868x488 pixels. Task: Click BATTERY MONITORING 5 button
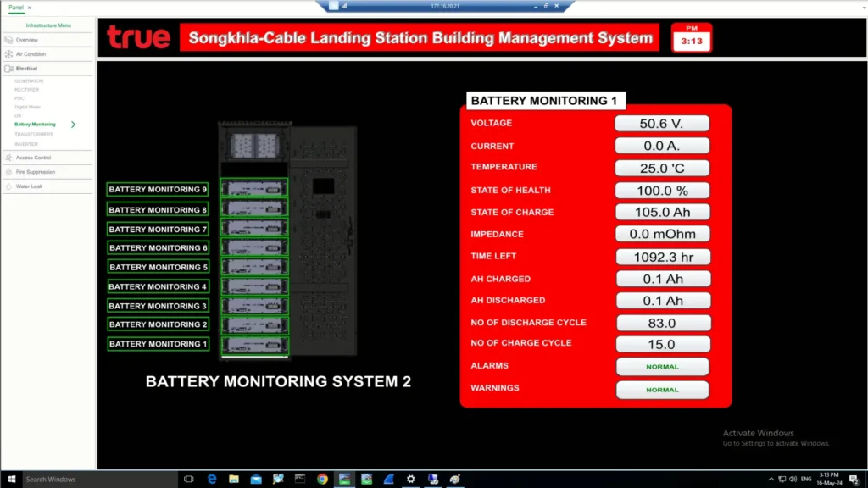point(159,267)
